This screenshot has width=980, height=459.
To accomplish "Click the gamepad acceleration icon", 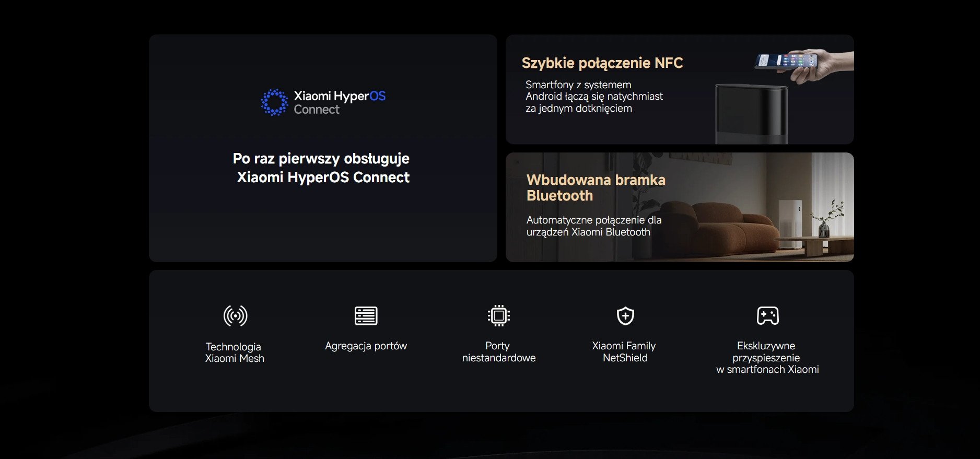I will point(767,316).
